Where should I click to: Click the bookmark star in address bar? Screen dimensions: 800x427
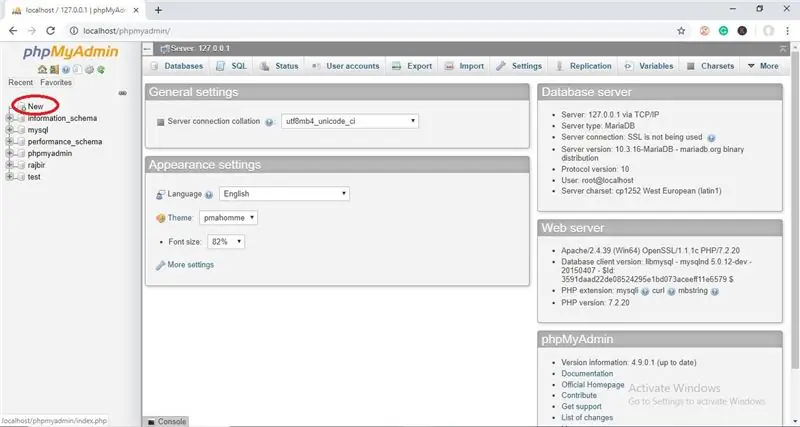click(x=681, y=31)
